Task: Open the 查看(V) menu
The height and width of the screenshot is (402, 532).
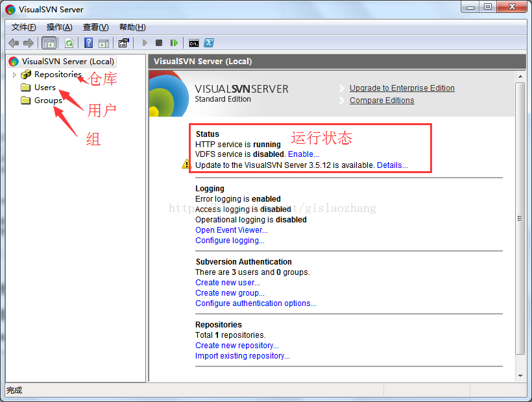Action: pyautogui.click(x=95, y=27)
